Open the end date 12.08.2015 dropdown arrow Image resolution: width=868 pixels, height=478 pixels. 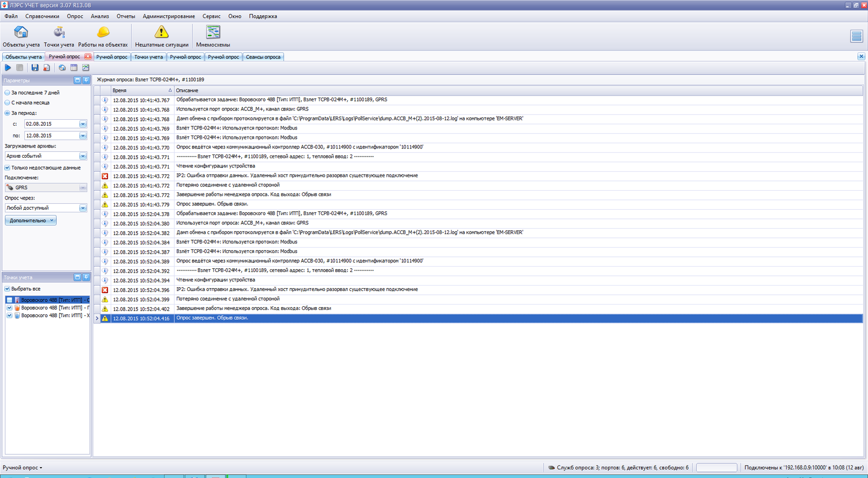point(83,135)
